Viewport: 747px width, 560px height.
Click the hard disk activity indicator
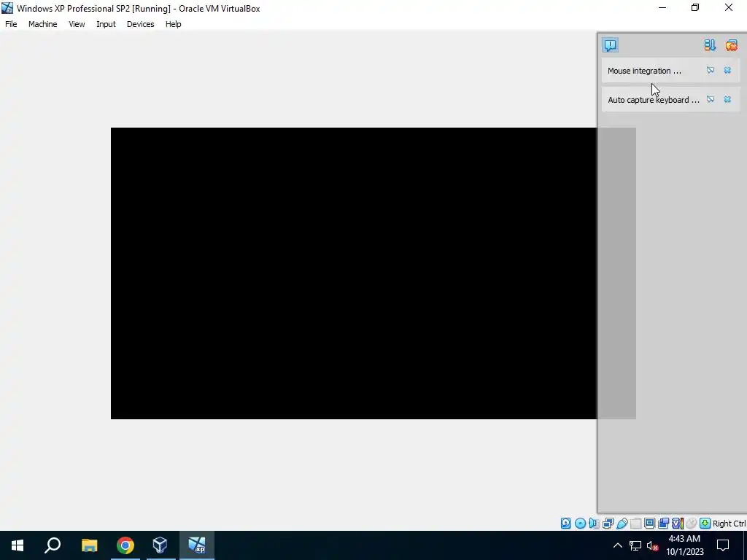pyautogui.click(x=565, y=524)
